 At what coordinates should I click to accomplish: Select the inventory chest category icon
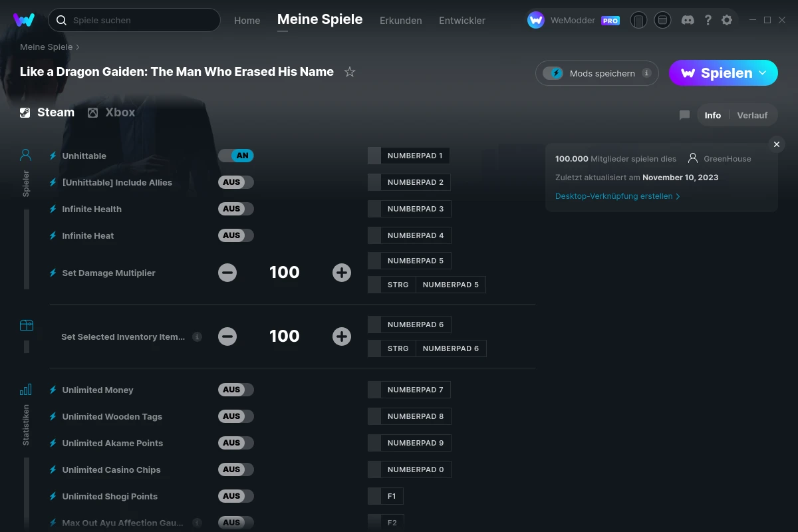point(26,325)
